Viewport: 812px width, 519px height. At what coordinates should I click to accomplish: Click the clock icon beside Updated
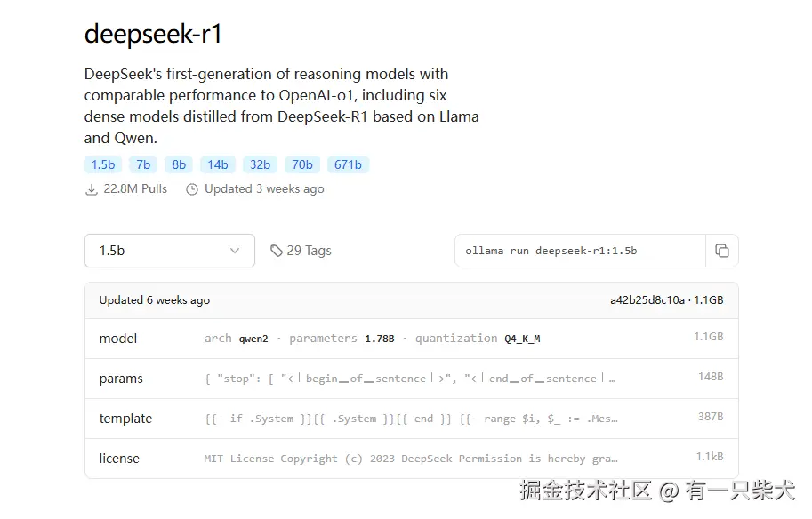tap(191, 189)
